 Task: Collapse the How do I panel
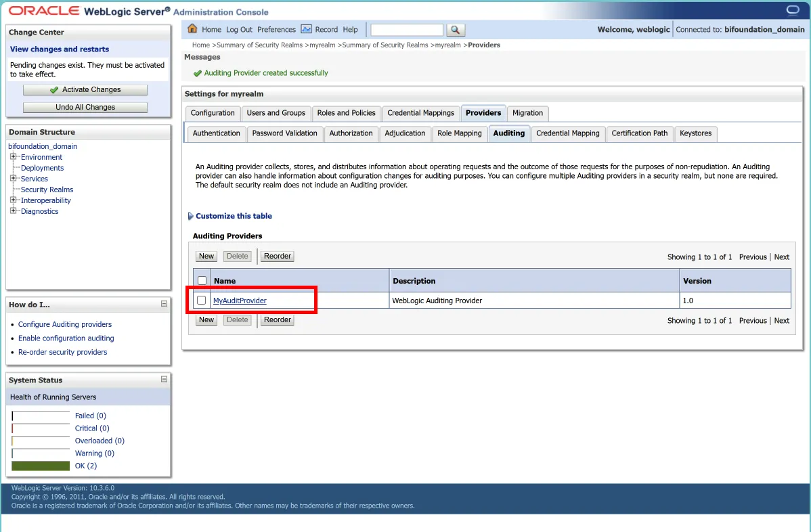(x=164, y=304)
